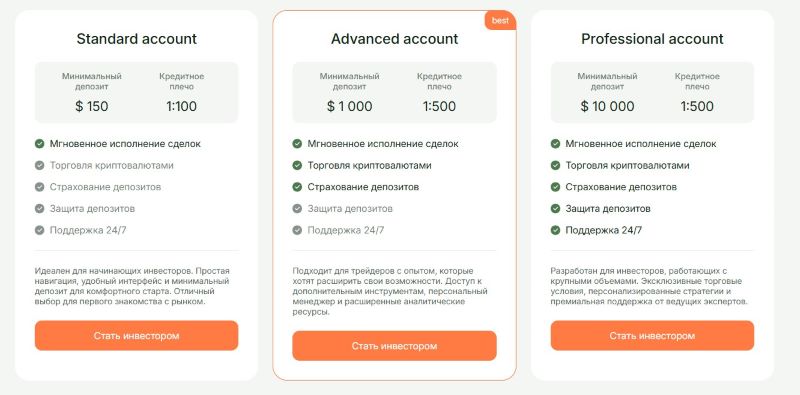The height and width of the screenshot is (395, 800).
Task: Click the Advanced account title
Action: [394, 39]
